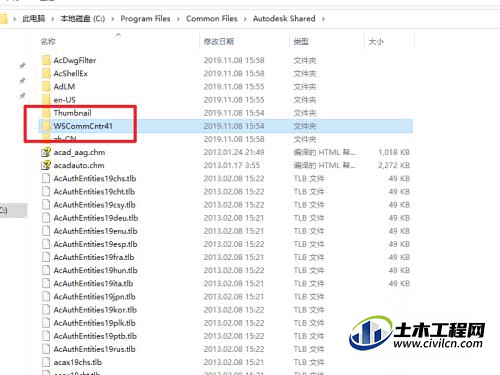Click the AcAuthEntities19deu.tlb file icon

[46, 218]
